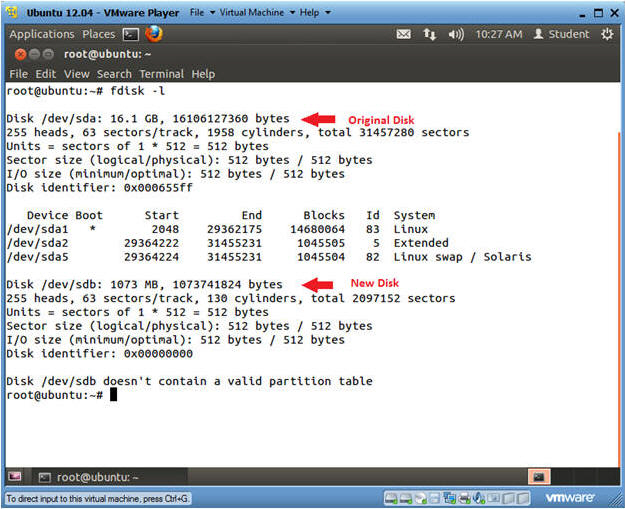The image size is (625, 509).
Task: Click the sound card device icon
Action: point(479,498)
